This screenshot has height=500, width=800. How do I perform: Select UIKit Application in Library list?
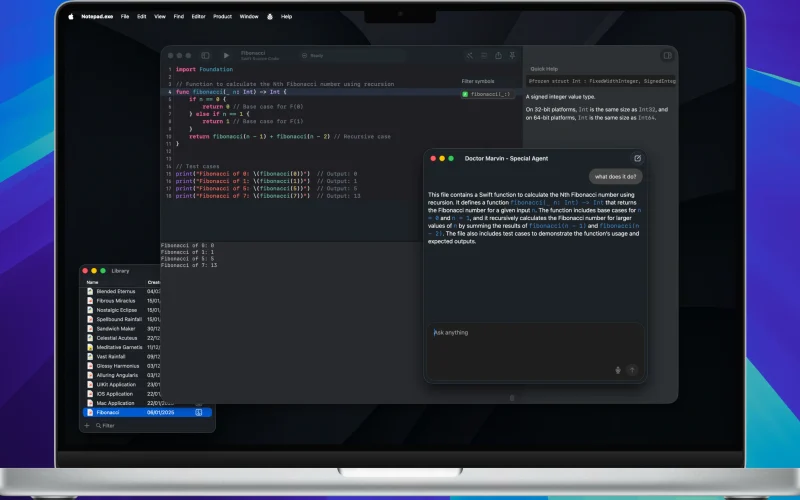tap(116, 385)
